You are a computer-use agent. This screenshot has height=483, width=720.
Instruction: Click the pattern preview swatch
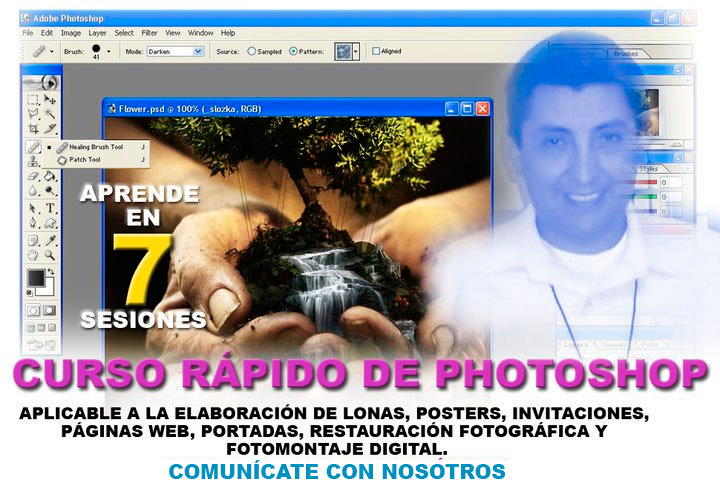pos(343,51)
